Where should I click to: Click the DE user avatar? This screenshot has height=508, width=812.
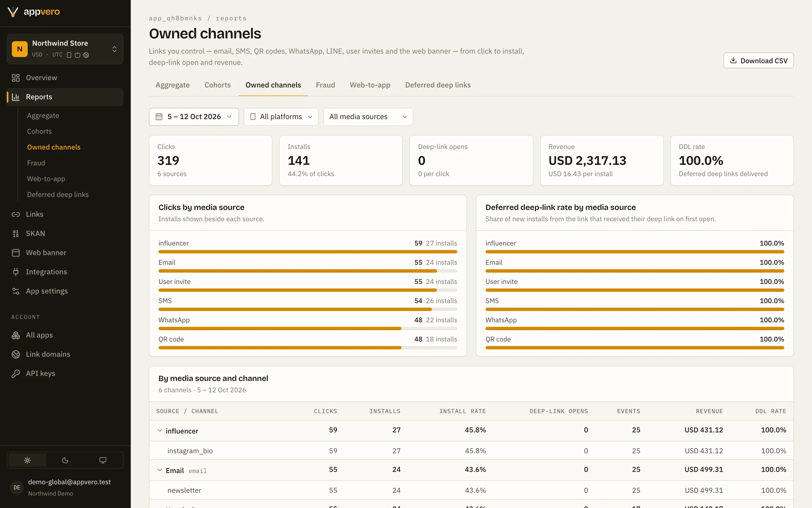17,487
